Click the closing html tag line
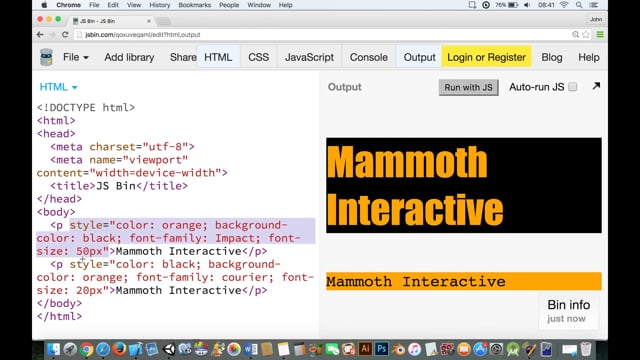 (x=59, y=316)
